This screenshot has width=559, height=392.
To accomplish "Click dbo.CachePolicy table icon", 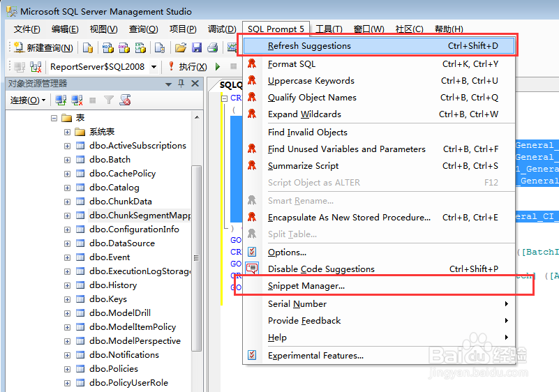I will click(x=80, y=174).
